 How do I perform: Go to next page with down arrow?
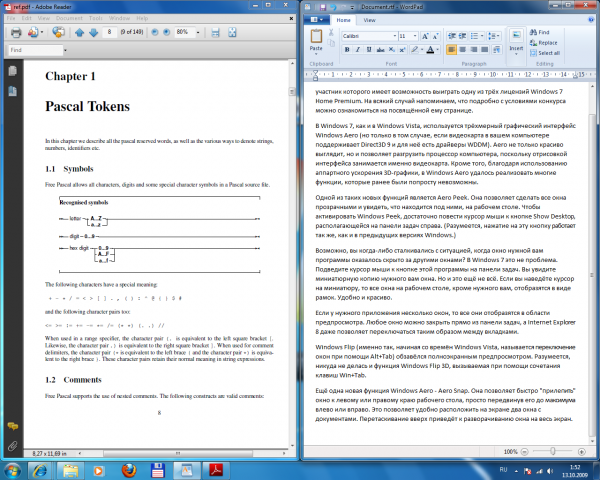[93, 33]
